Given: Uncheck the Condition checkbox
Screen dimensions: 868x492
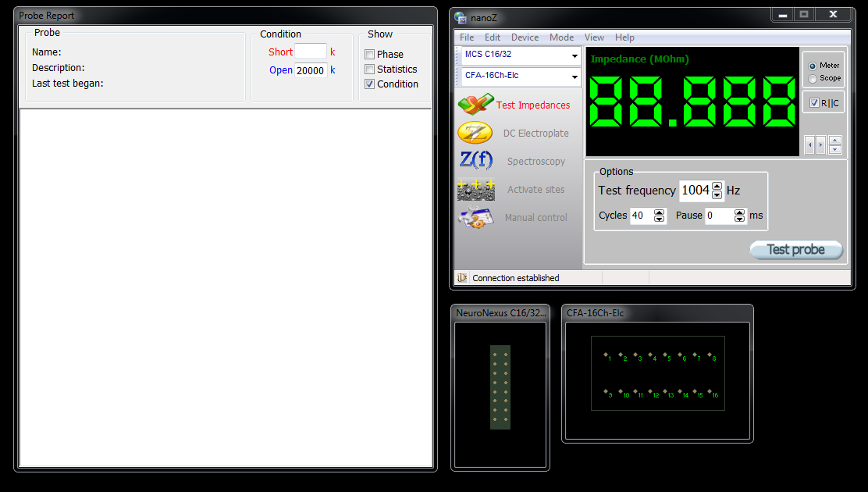Looking at the screenshot, I should (370, 84).
